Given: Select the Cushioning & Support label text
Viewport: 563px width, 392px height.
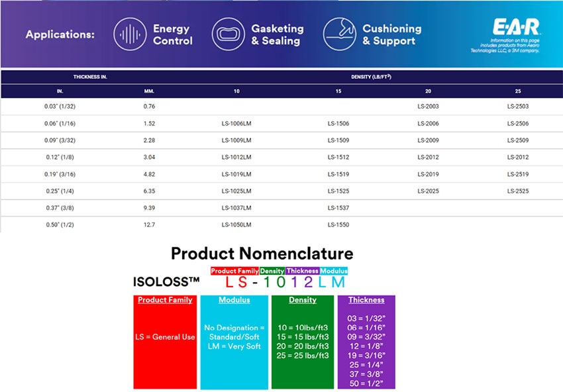Looking at the screenshot, I should (x=391, y=34).
